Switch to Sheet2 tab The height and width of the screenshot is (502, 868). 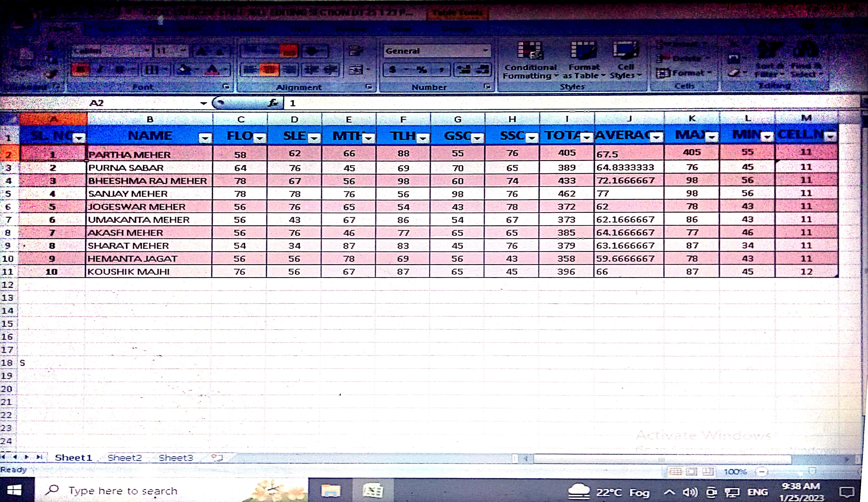click(x=124, y=458)
